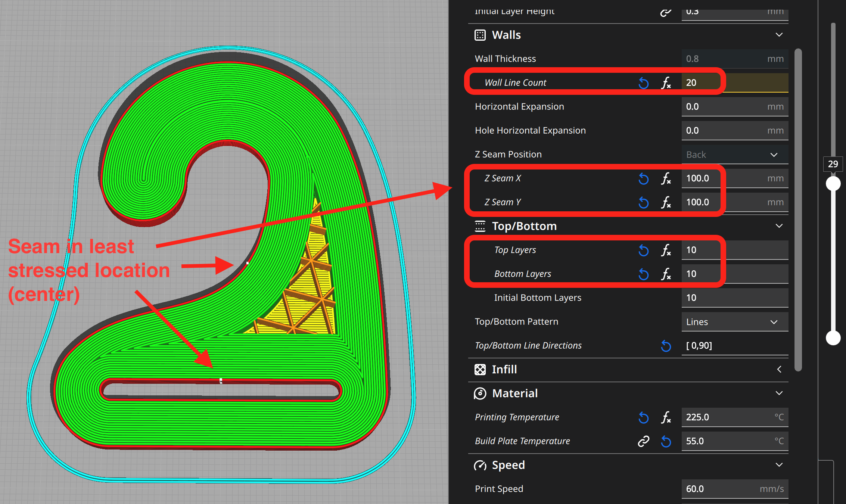
Task: Click the fx icon for Top Layers
Action: coord(666,250)
